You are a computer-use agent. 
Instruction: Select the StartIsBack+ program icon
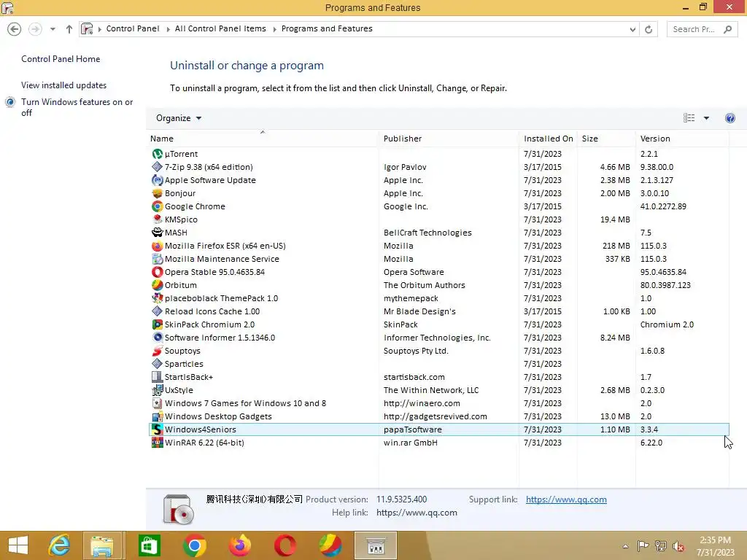coord(158,377)
